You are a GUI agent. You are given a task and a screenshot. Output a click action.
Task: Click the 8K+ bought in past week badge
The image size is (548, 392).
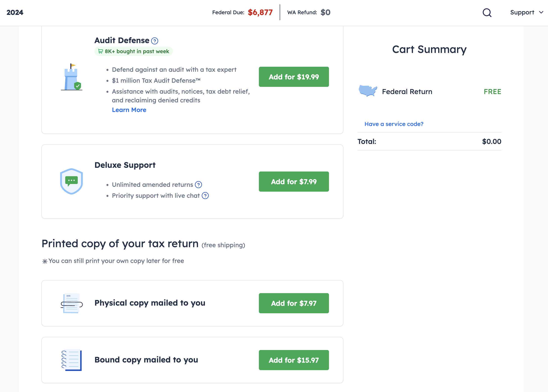(134, 51)
